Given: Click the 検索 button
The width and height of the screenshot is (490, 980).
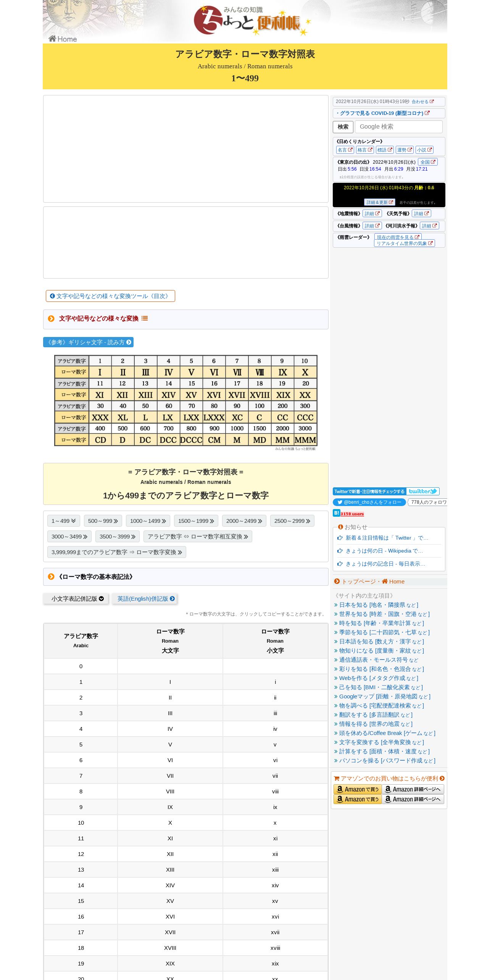Looking at the screenshot, I should [343, 127].
